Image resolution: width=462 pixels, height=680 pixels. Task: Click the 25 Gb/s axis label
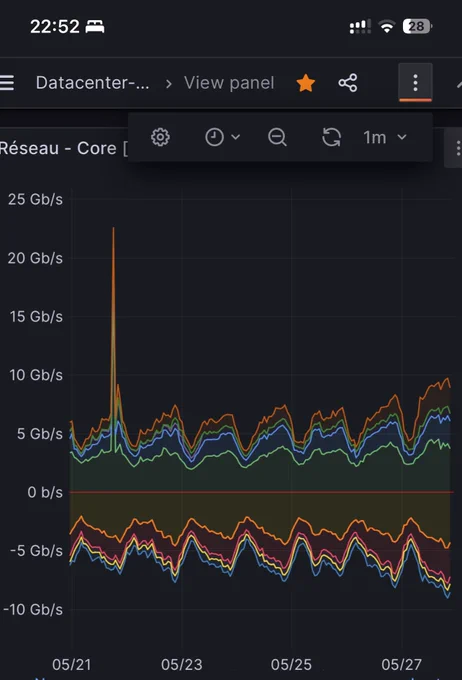(35, 199)
